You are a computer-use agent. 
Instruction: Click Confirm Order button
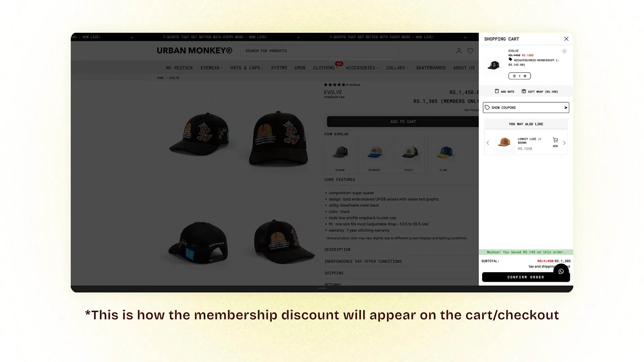(526, 277)
